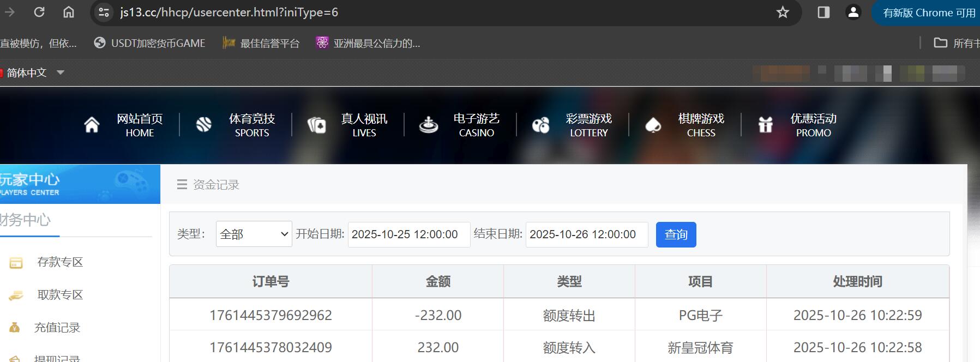Click the -232.00 amount cell

point(438,315)
